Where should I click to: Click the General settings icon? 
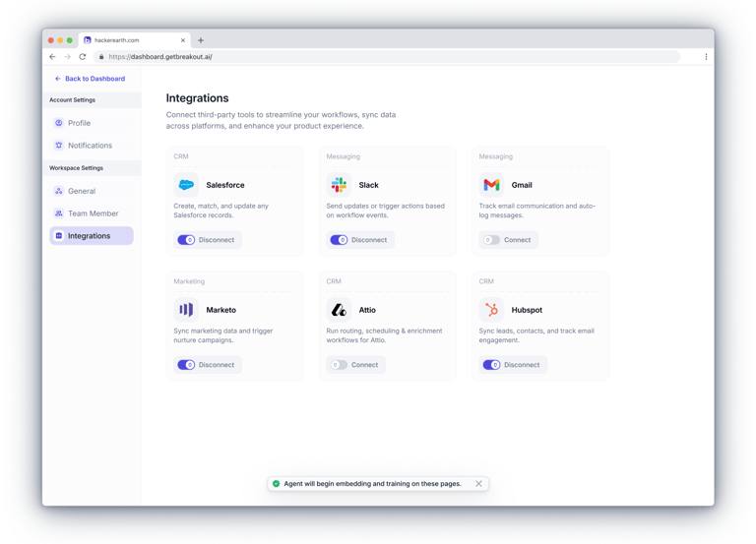[59, 191]
